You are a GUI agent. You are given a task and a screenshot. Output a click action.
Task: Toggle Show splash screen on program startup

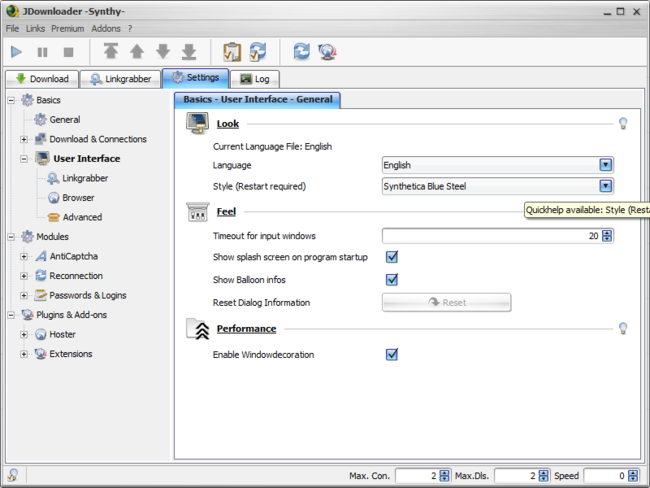pos(392,257)
